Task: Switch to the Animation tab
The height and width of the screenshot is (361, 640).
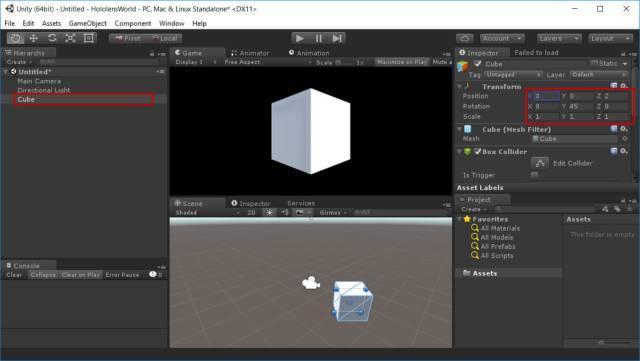Action: tap(309, 53)
